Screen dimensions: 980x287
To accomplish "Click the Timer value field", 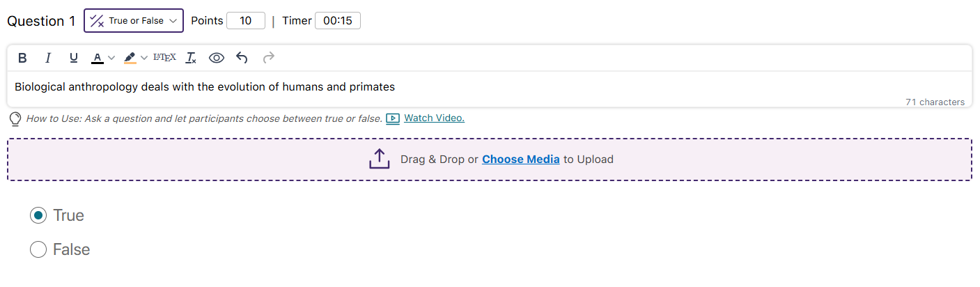I will (338, 21).
